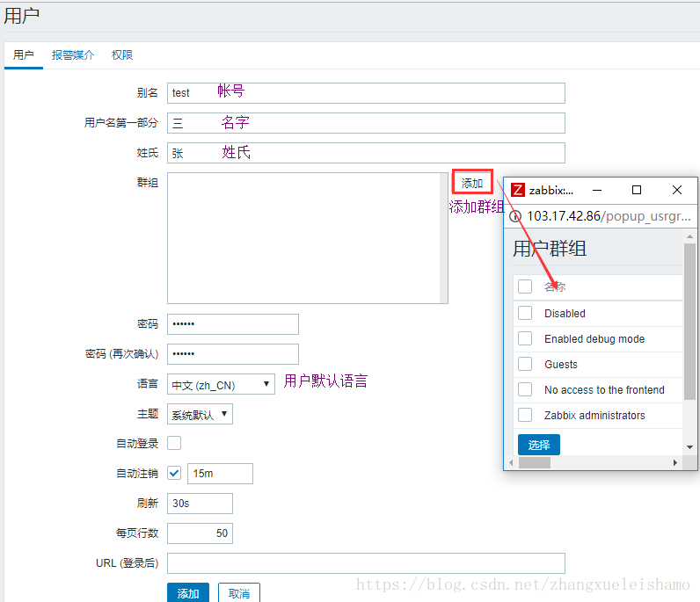This screenshot has height=602, width=700.
Task: Click the Disabled group name
Action: 565,313
